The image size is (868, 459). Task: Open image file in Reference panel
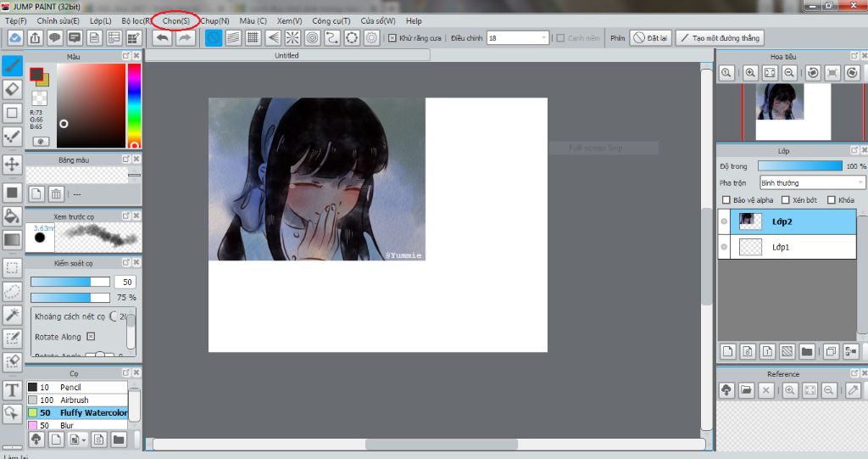[x=746, y=390]
